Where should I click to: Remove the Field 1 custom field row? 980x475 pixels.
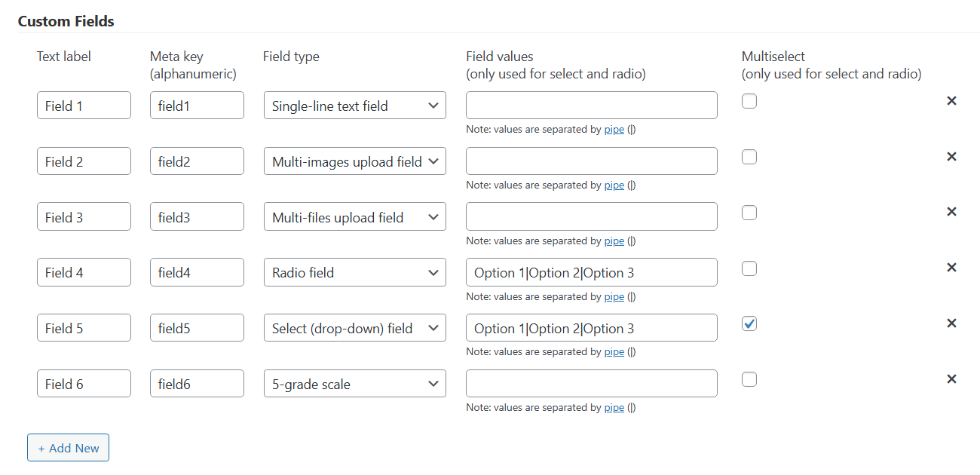(951, 100)
